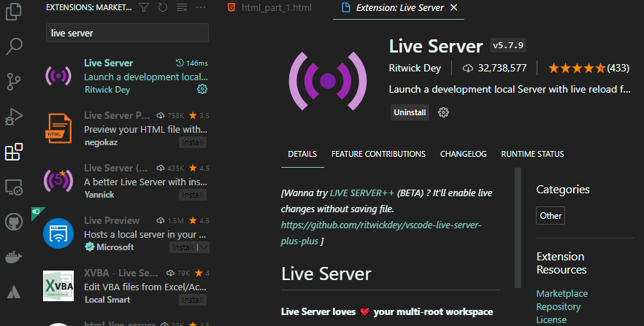644x326 pixels.
Task: Click the Live Server list item icon
Action: pos(58,76)
